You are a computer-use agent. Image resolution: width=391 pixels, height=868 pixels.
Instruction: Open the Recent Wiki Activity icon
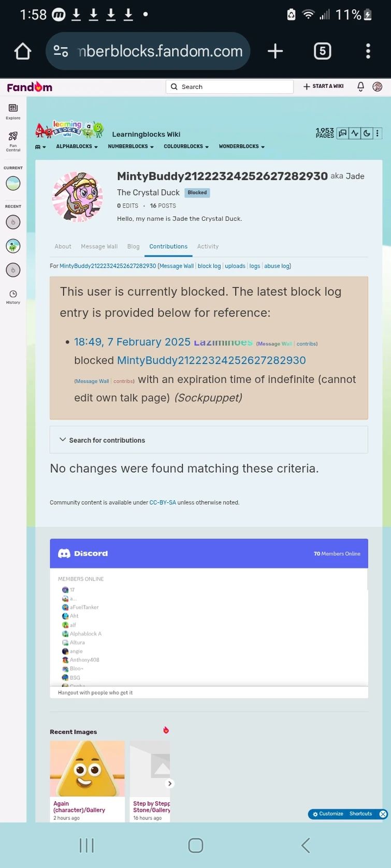pyautogui.click(x=355, y=133)
